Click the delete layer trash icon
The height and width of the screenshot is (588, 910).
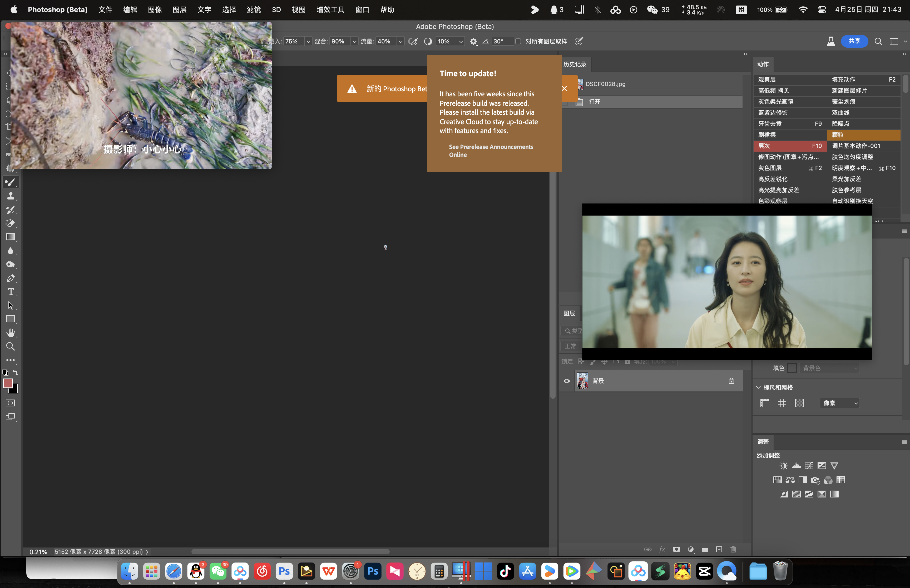(x=733, y=549)
